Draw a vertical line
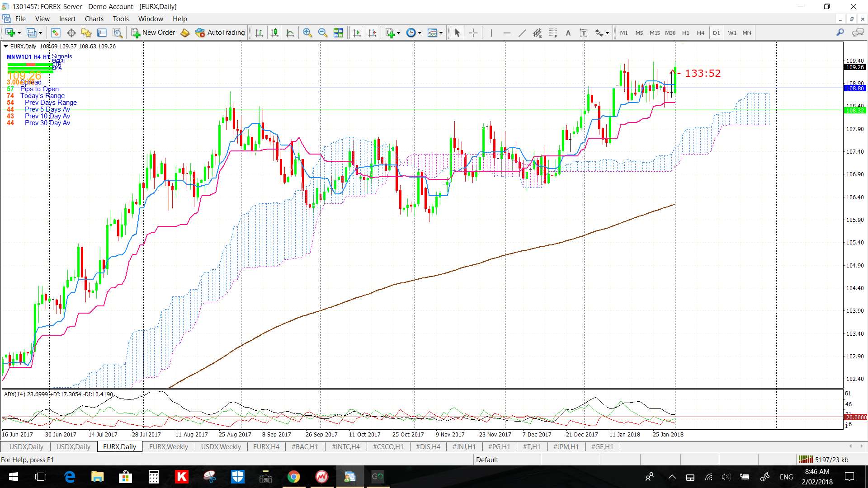The height and width of the screenshot is (488, 868). point(491,33)
